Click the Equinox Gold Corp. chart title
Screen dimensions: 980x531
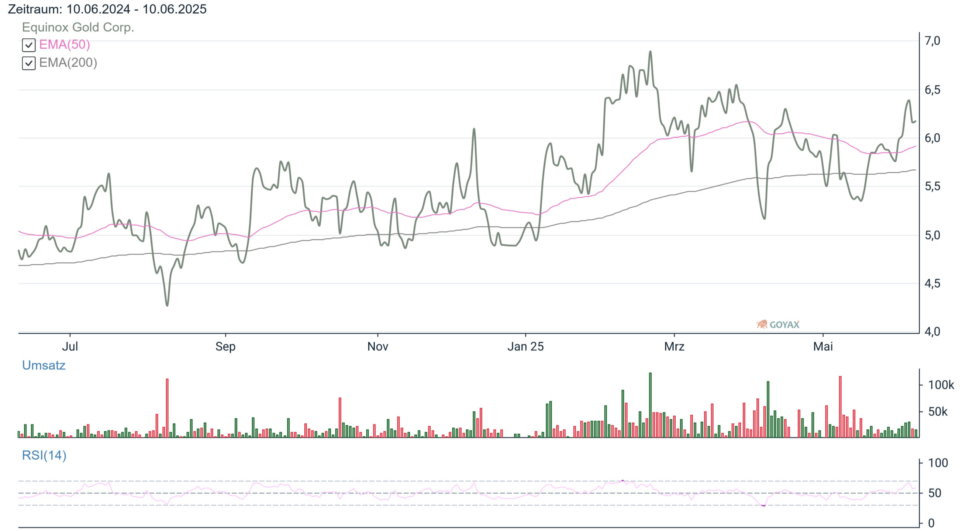78,27
